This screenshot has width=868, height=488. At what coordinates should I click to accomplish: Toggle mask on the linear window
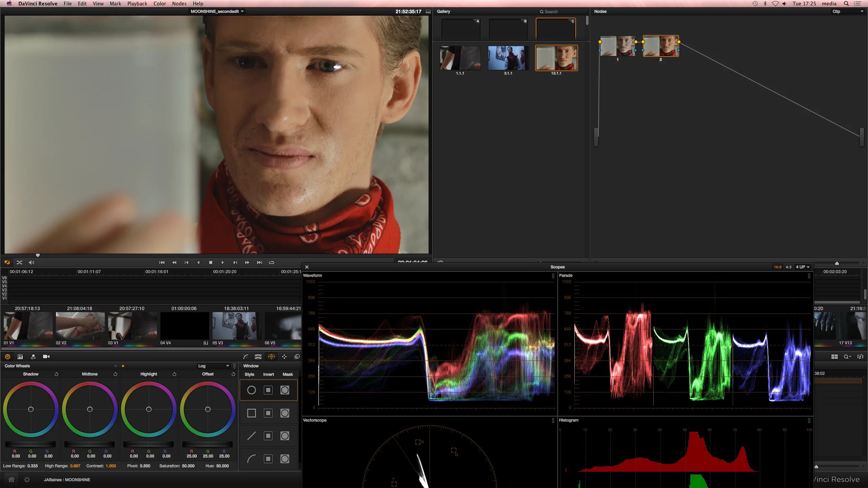click(x=284, y=436)
